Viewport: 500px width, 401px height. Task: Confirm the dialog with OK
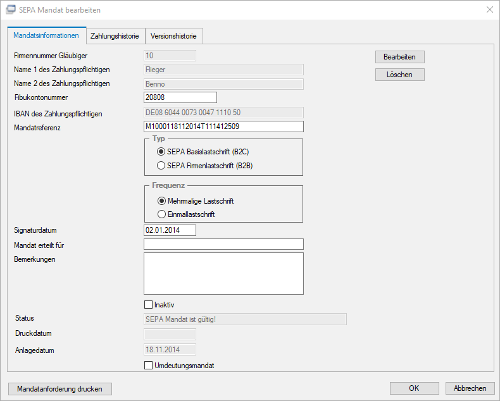click(x=414, y=388)
